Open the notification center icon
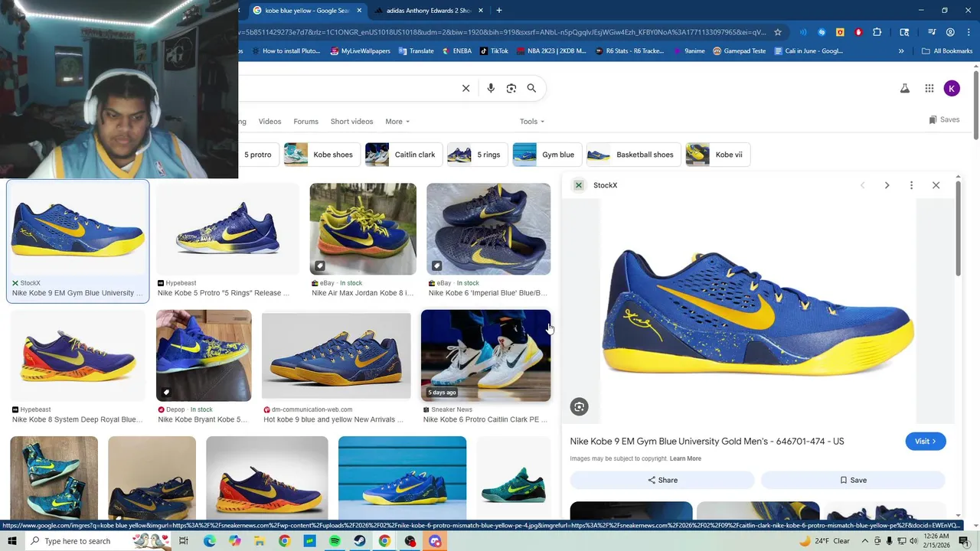The height and width of the screenshot is (551, 980). (964, 541)
